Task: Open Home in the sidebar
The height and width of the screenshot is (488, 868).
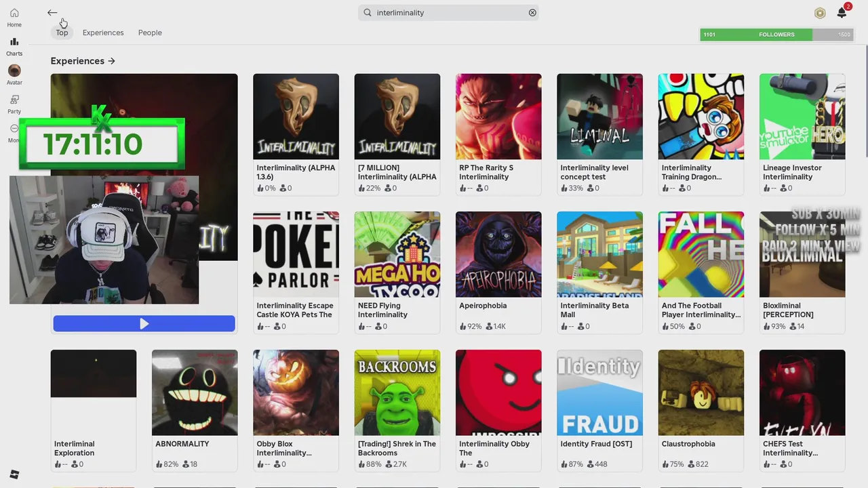Action: [x=14, y=18]
